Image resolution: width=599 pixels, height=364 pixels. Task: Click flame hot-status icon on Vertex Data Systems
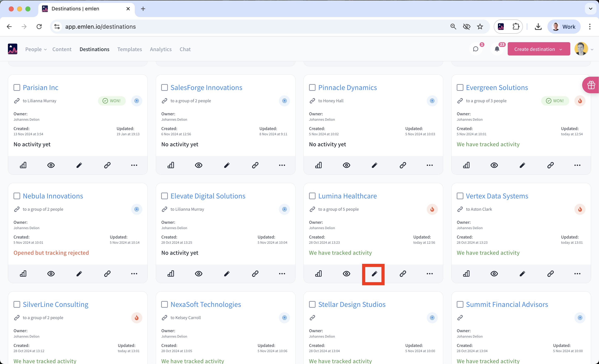point(580,209)
